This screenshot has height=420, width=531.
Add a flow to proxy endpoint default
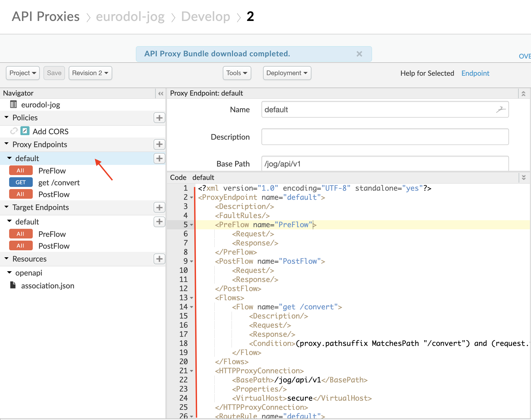(x=159, y=158)
